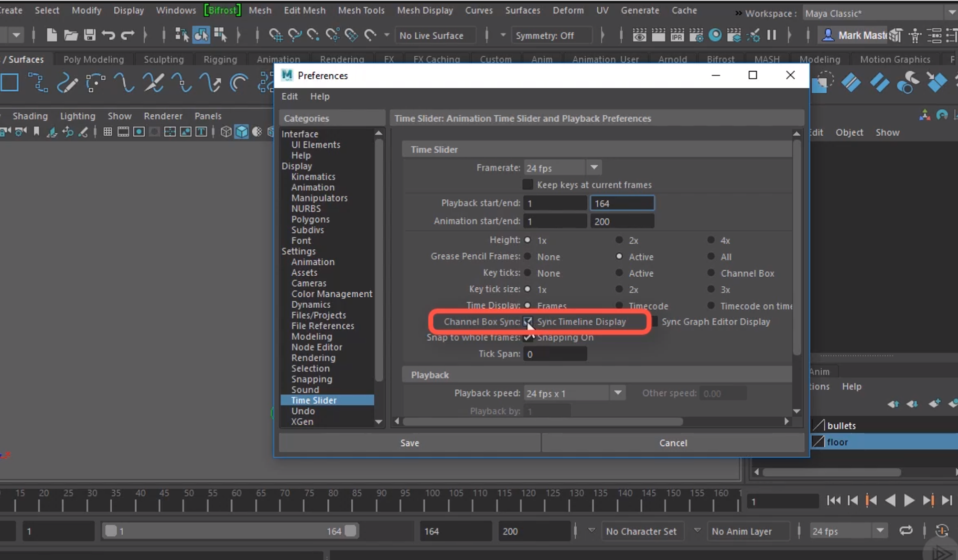Click the New Scene document icon
This screenshot has height=560, width=958.
(x=51, y=35)
